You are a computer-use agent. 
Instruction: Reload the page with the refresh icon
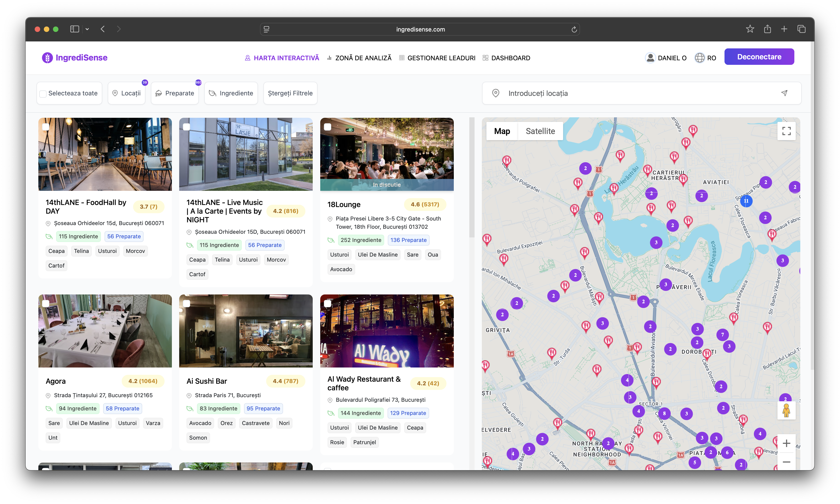[x=574, y=29]
